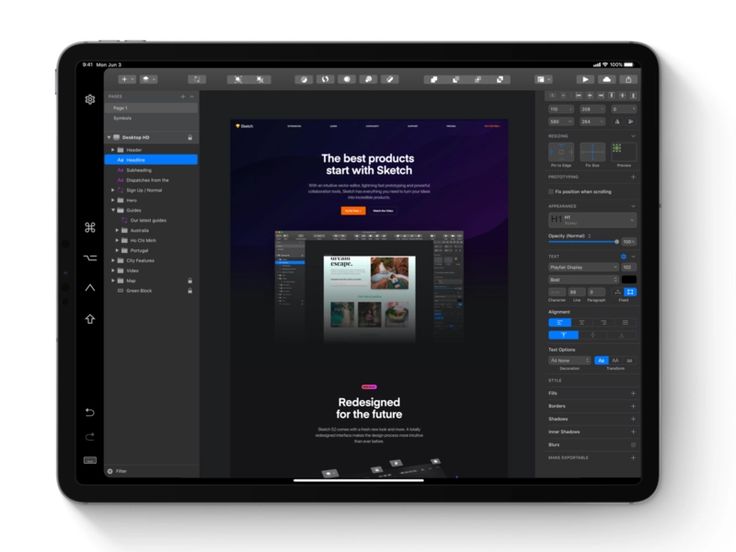
Task: Open the Insert plus toolbar button
Action: (127, 79)
